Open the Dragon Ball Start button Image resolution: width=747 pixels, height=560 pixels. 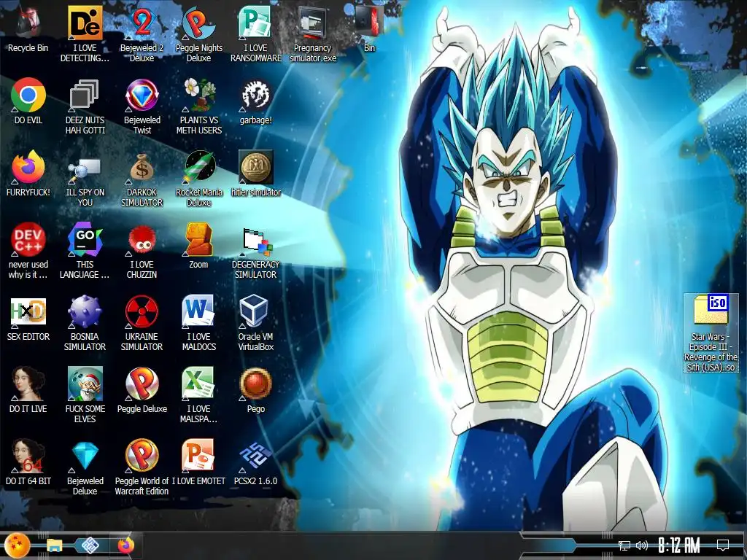click(18, 545)
